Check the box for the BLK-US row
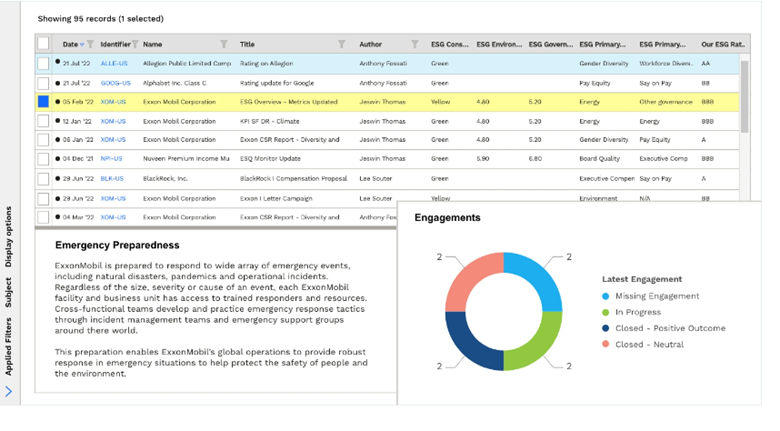Viewport: 780px width, 431px height. [x=43, y=179]
